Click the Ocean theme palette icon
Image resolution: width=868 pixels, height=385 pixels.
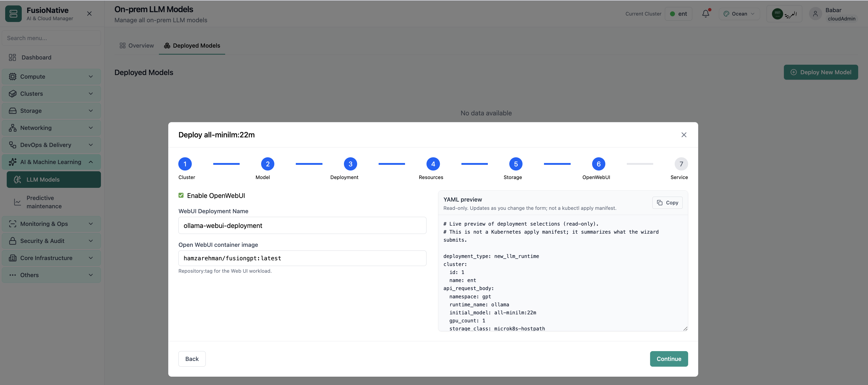(726, 14)
